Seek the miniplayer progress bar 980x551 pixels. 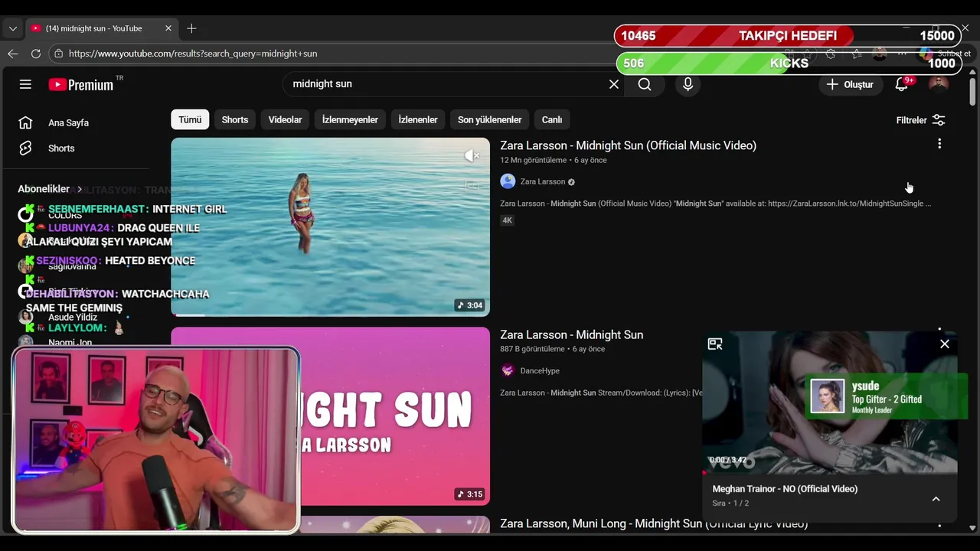coord(830,473)
